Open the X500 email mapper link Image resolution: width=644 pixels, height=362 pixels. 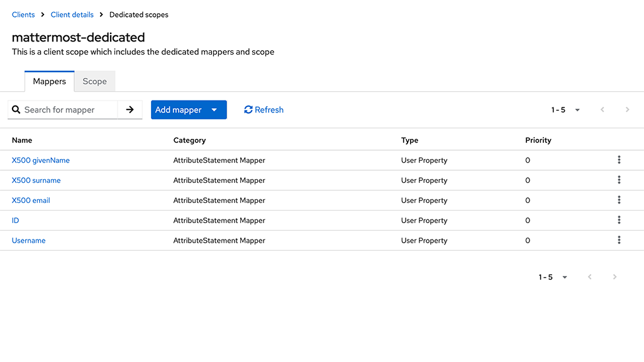[31, 200]
